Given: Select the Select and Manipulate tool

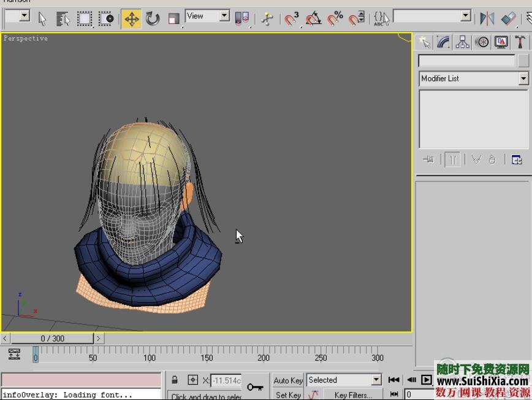Looking at the screenshot, I should pyautogui.click(x=267, y=18).
